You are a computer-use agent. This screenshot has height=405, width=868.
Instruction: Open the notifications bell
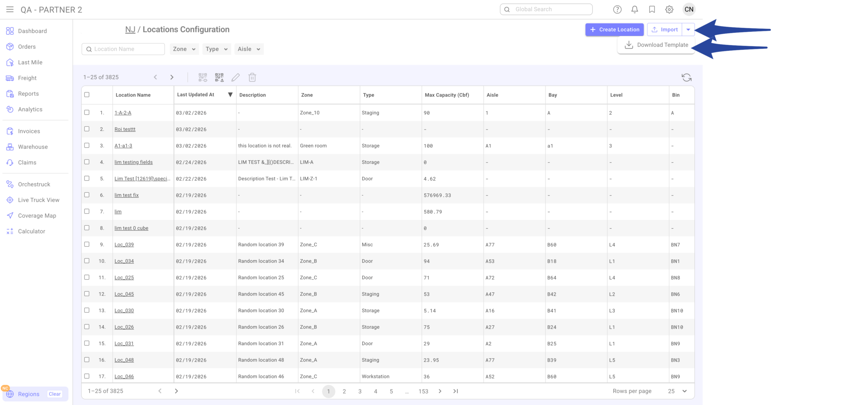[634, 9]
